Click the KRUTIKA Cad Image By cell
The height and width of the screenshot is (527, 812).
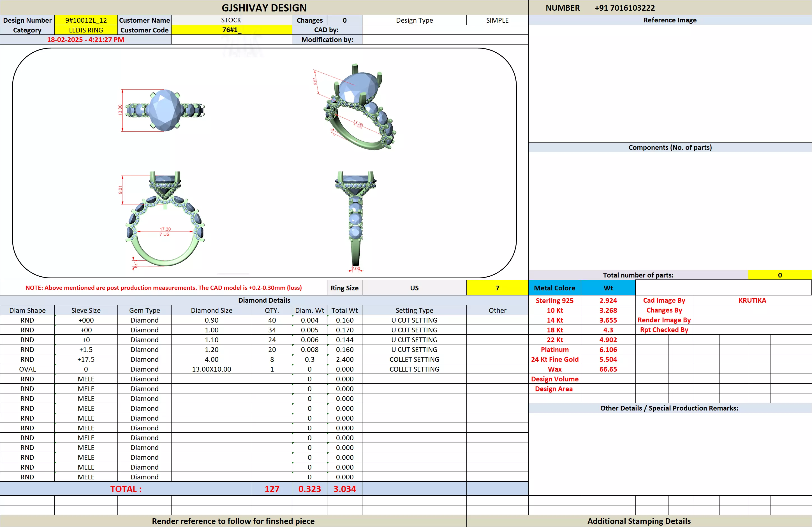pyautogui.click(x=752, y=300)
